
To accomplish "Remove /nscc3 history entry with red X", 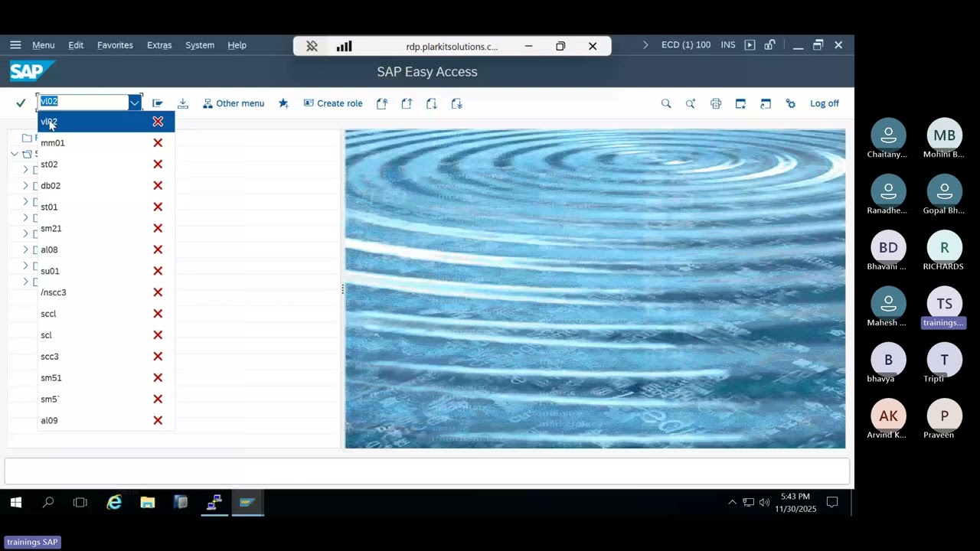I will click(x=158, y=292).
